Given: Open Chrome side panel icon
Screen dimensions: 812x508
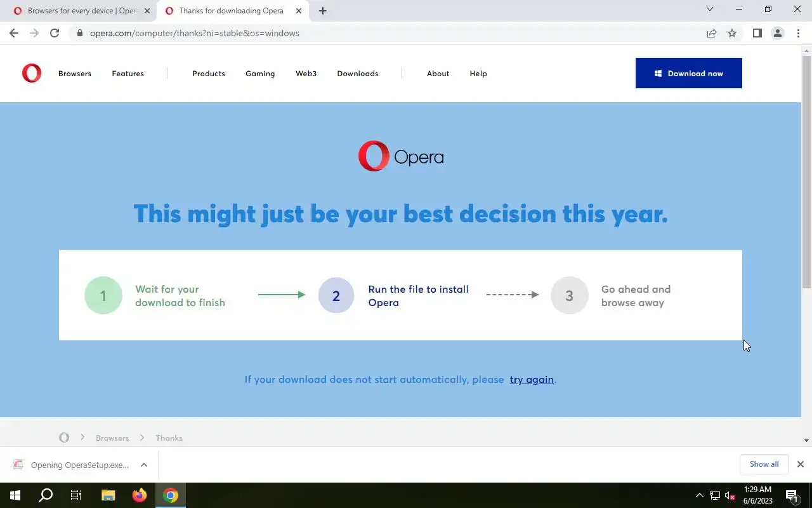Looking at the screenshot, I should (x=757, y=33).
